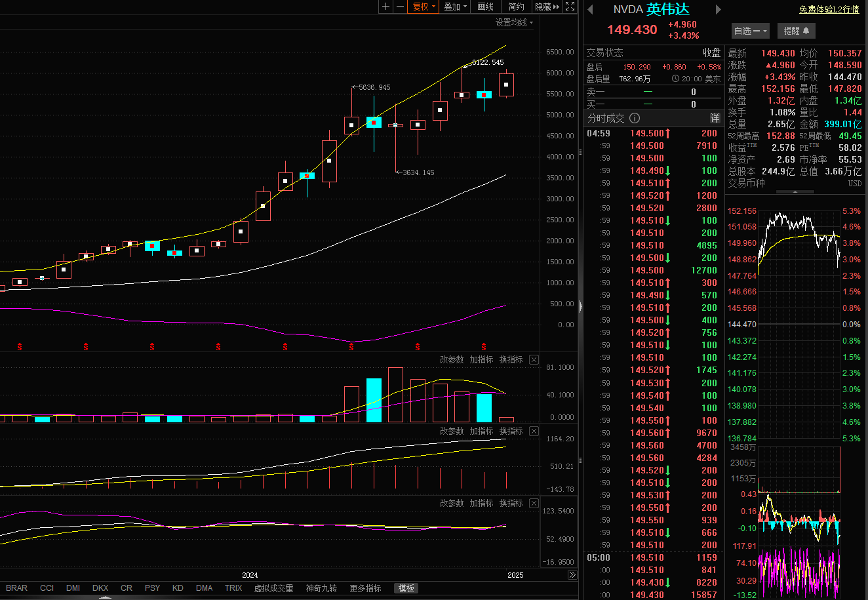Screen dimensions: 868x600
Task: Select the 神奇九转 indicator tab
Action: click(x=321, y=588)
